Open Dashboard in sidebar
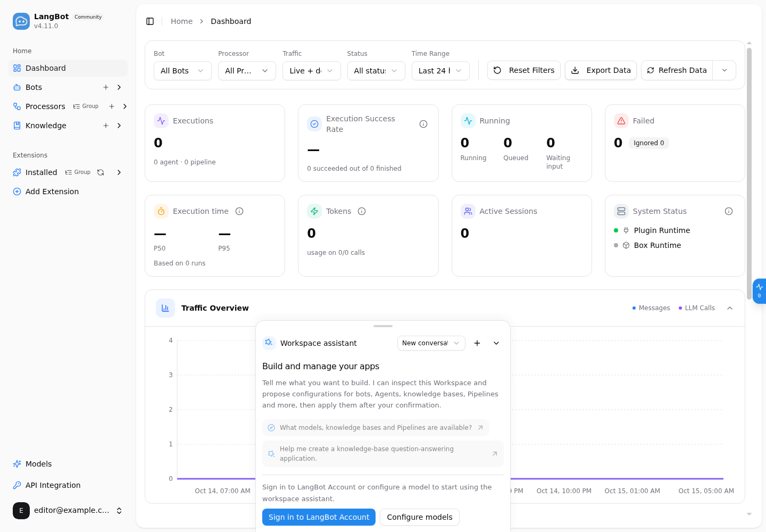This screenshot has width=766, height=532. [x=68, y=68]
